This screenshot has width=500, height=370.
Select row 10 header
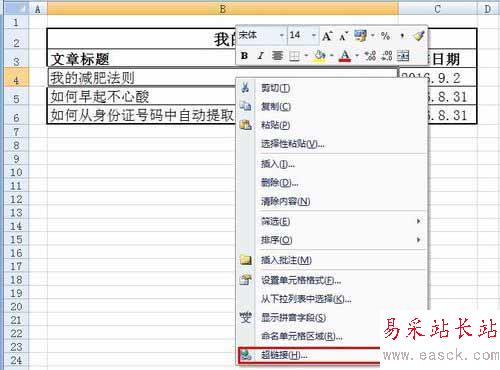pyautogui.click(x=16, y=172)
